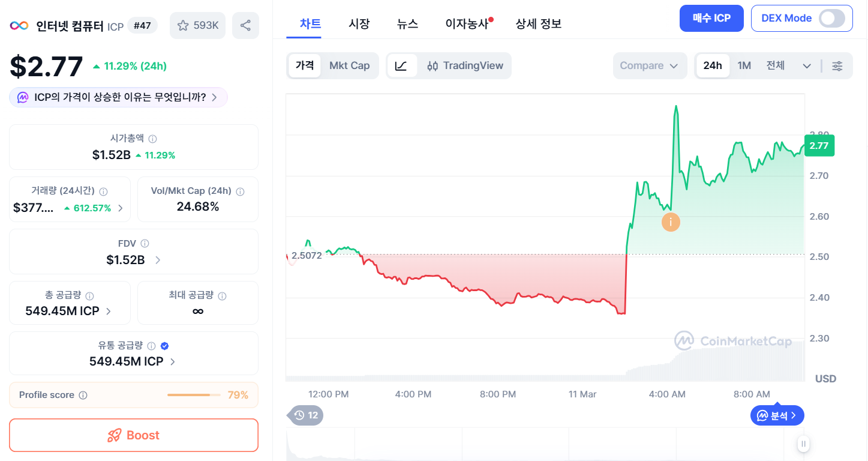
Task: Open the 시장 tab
Action: pos(359,24)
